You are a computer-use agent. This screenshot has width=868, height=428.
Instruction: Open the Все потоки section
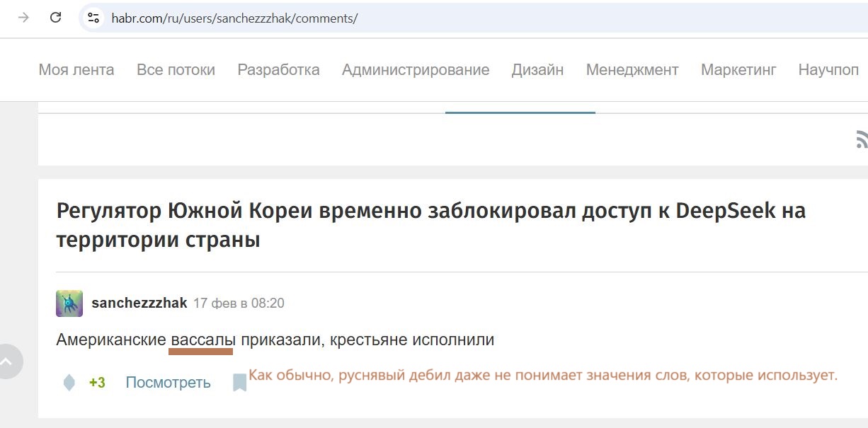pos(176,70)
